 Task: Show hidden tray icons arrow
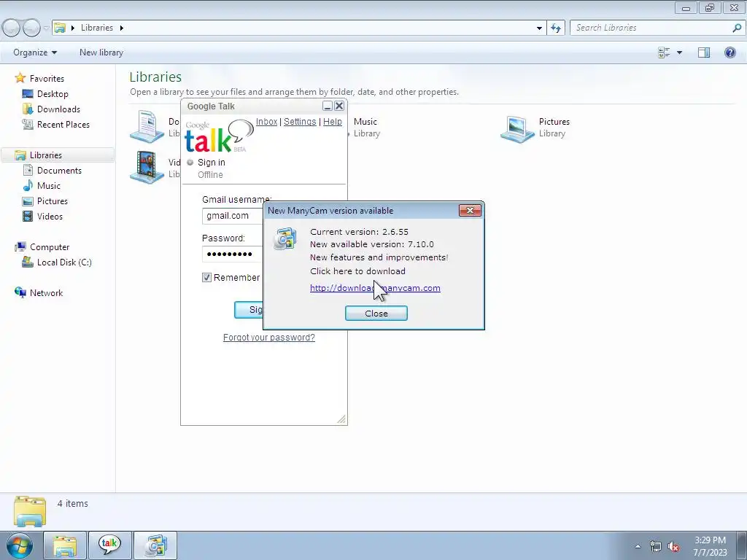638,546
